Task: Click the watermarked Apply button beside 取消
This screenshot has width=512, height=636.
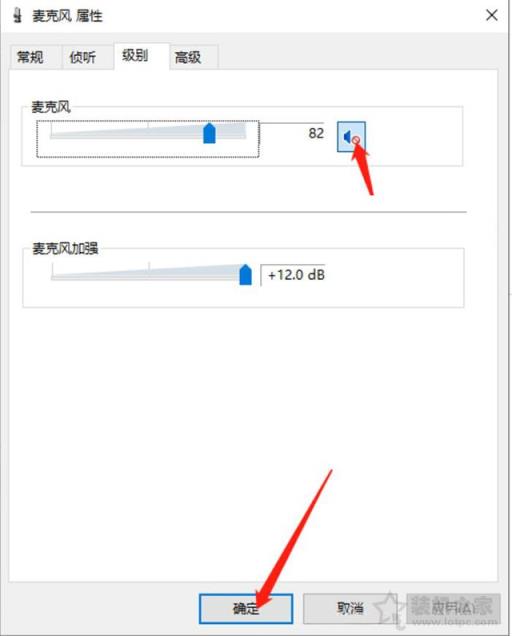Action: click(x=453, y=608)
